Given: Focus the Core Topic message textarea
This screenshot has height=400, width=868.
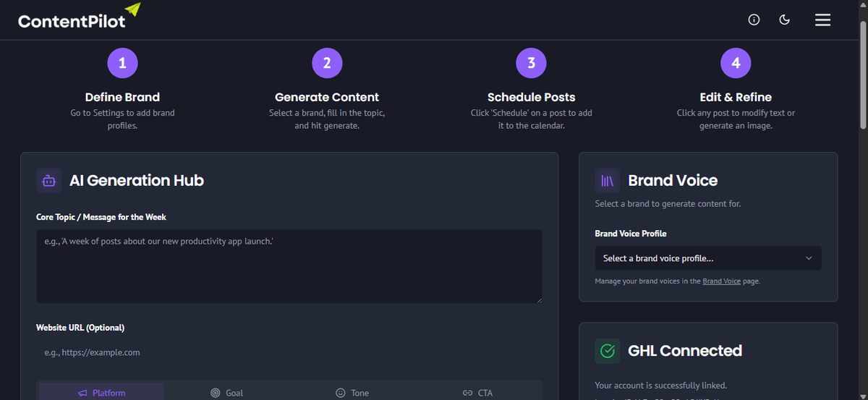Looking at the screenshot, I should [x=289, y=266].
